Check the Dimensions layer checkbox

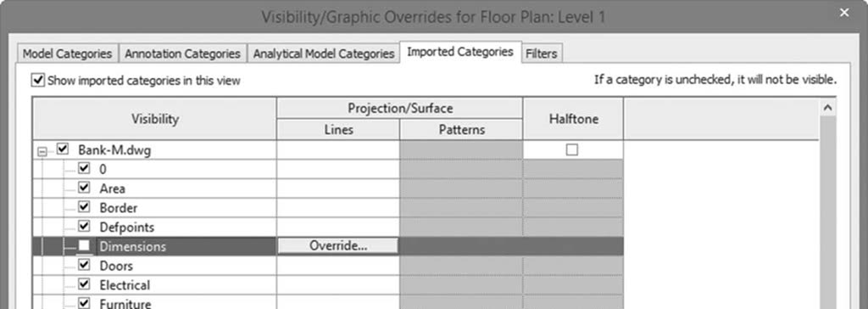tap(84, 246)
